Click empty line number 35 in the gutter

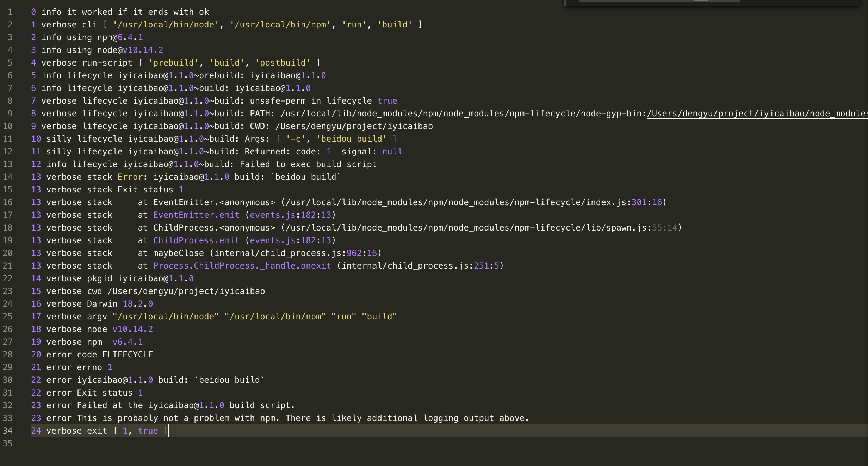click(8, 443)
